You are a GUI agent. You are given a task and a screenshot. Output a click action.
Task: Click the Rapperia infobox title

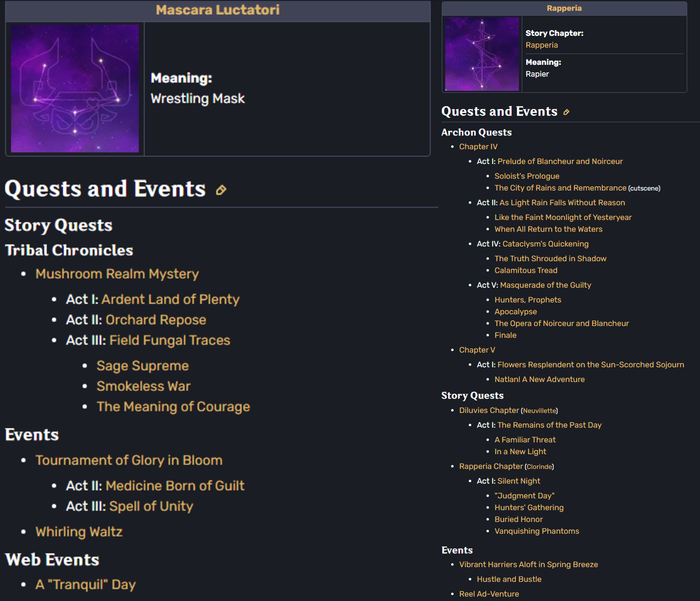pyautogui.click(x=565, y=8)
